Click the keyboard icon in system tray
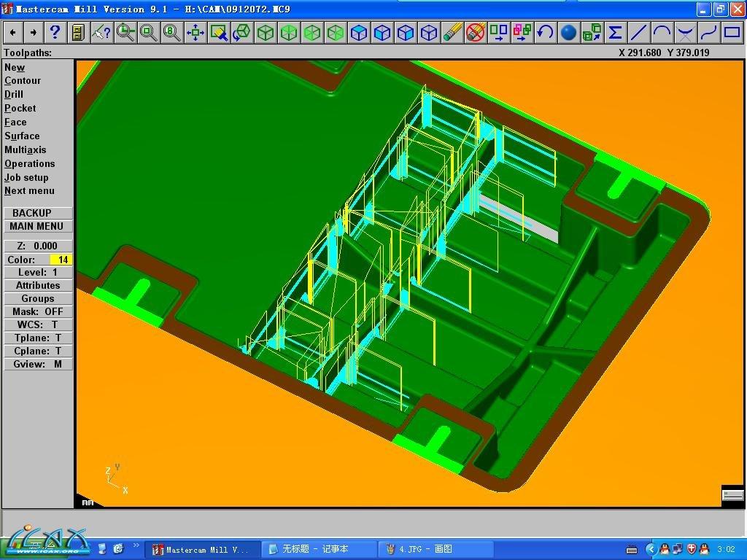Image resolution: width=747 pixels, height=560 pixels. (x=632, y=550)
